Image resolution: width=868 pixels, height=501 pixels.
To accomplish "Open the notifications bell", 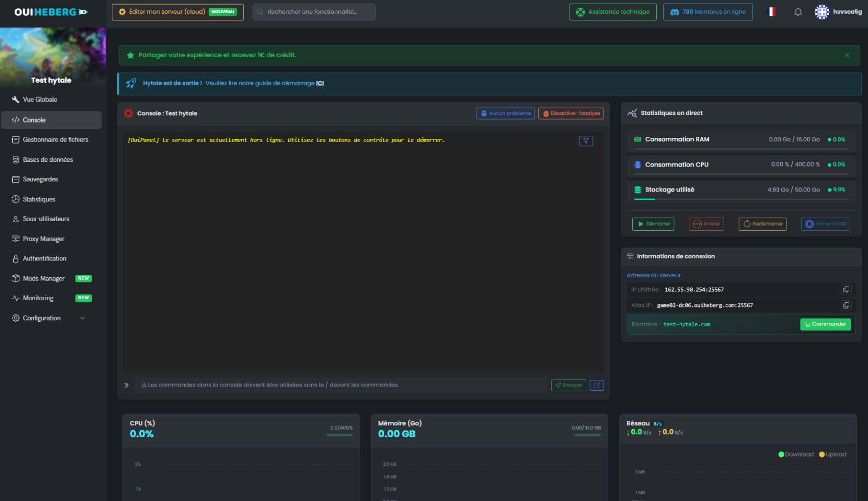I will tap(798, 12).
